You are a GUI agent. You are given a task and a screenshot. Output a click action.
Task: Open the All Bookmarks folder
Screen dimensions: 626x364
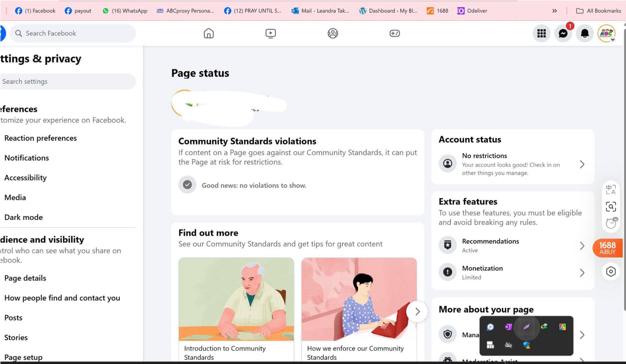tap(598, 11)
